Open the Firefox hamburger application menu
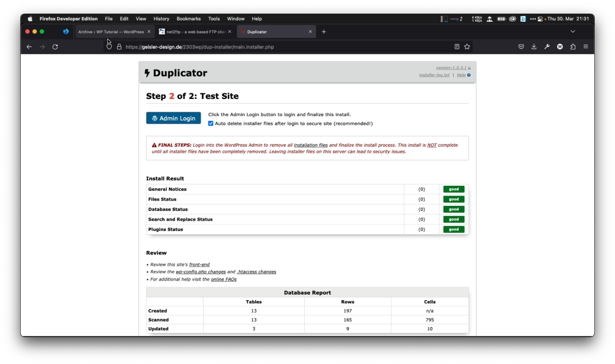The width and height of the screenshot is (615, 364). coord(586,47)
